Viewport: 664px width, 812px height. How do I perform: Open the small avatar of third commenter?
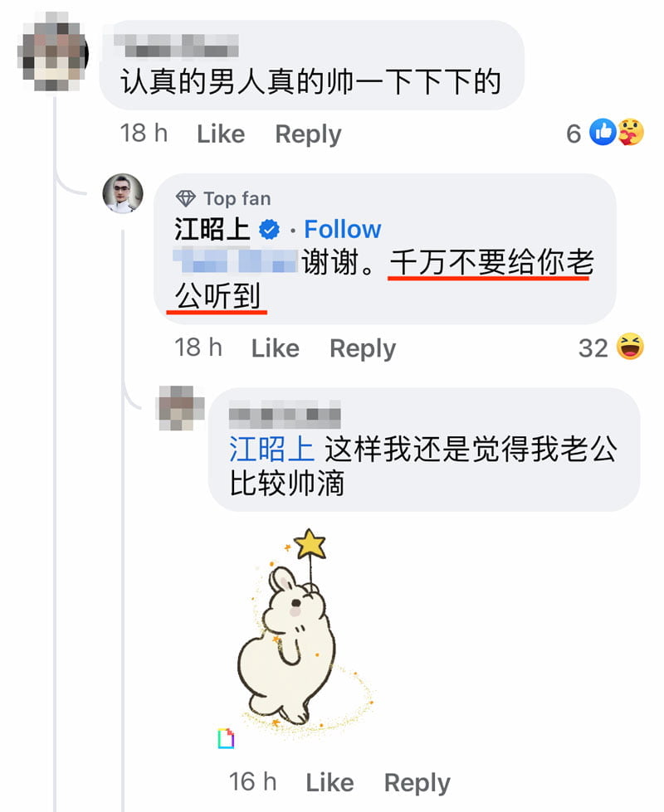tap(180, 409)
